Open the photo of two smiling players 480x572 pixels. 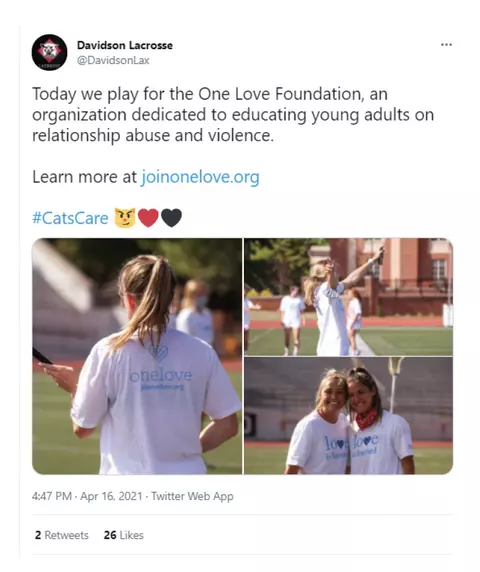point(348,416)
